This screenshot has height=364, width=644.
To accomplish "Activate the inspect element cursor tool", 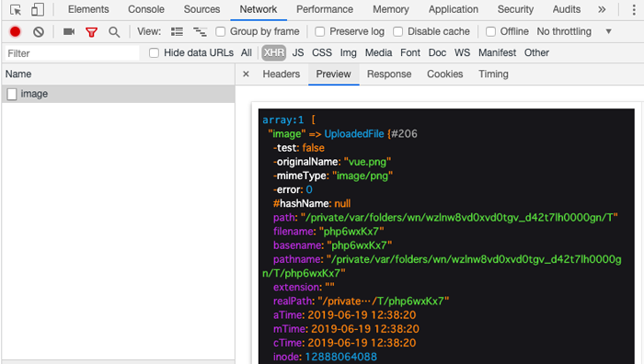I will click(x=16, y=9).
